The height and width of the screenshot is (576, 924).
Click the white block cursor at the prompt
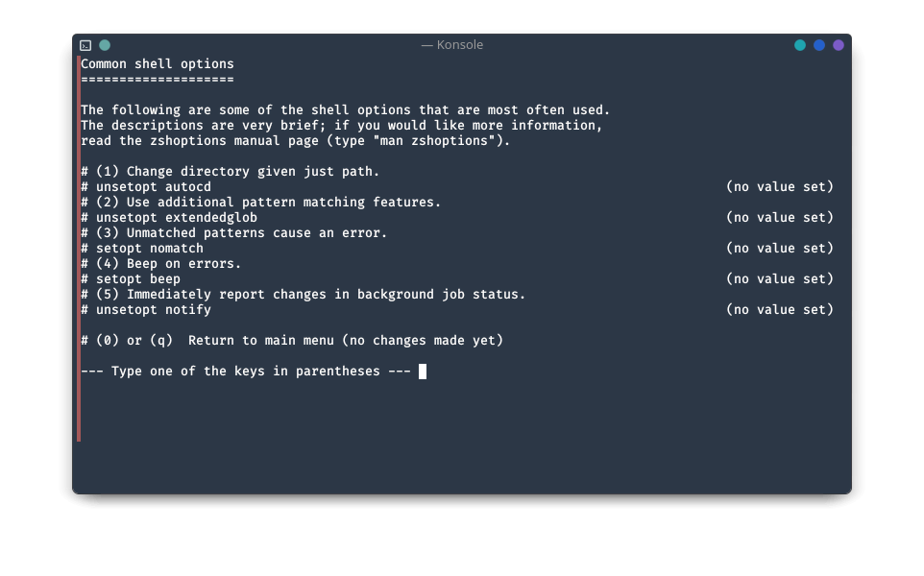[423, 372]
